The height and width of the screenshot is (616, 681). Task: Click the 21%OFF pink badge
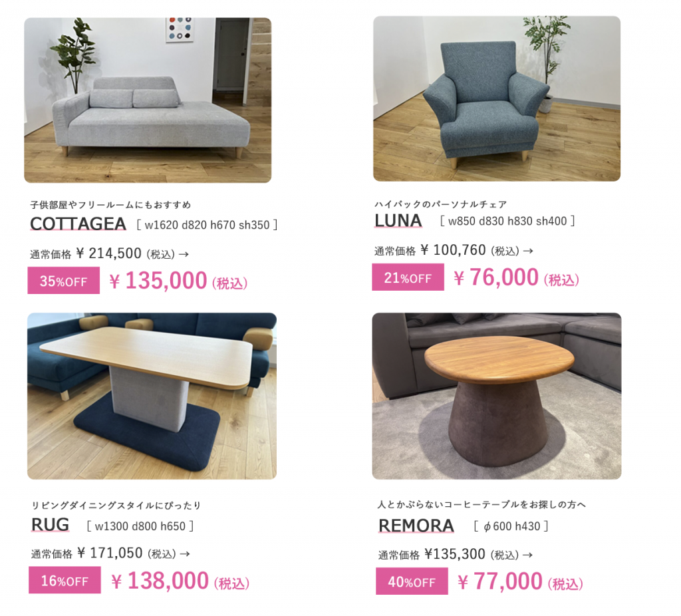tap(408, 277)
